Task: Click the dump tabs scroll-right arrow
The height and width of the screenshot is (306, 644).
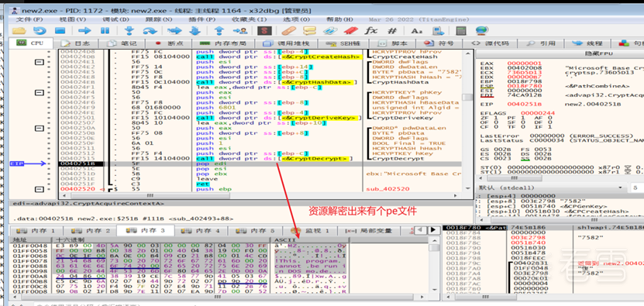Action: coord(432,230)
